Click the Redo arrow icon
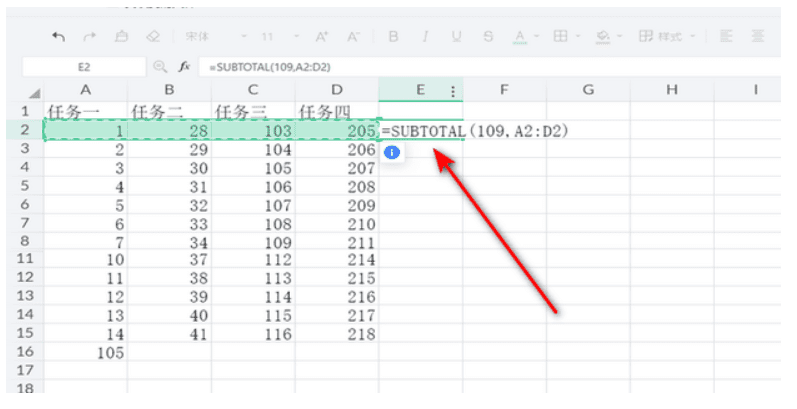Image resolution: width=797 pixels, height=409 pixels. tap(90, 36)
